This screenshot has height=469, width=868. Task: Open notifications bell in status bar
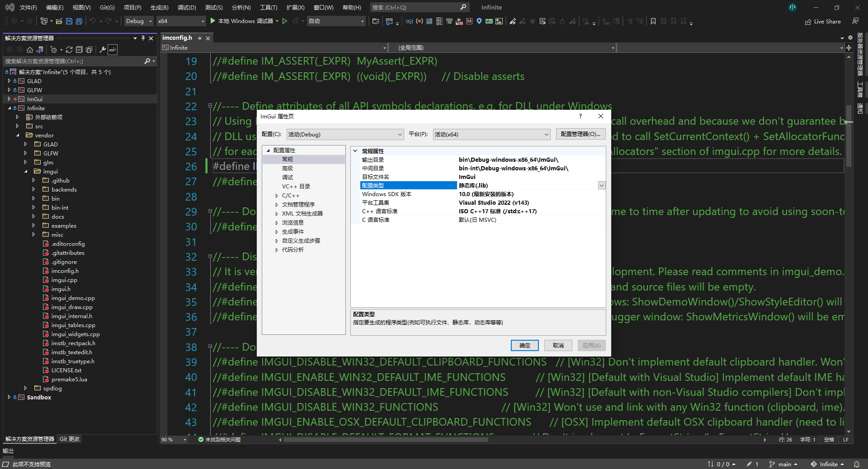(x=856, y=464)
